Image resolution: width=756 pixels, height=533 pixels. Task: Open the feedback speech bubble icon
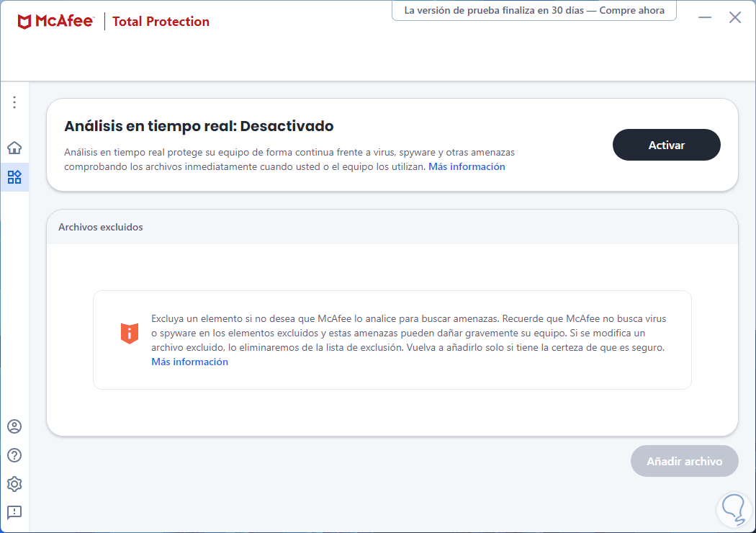point(14,512)
